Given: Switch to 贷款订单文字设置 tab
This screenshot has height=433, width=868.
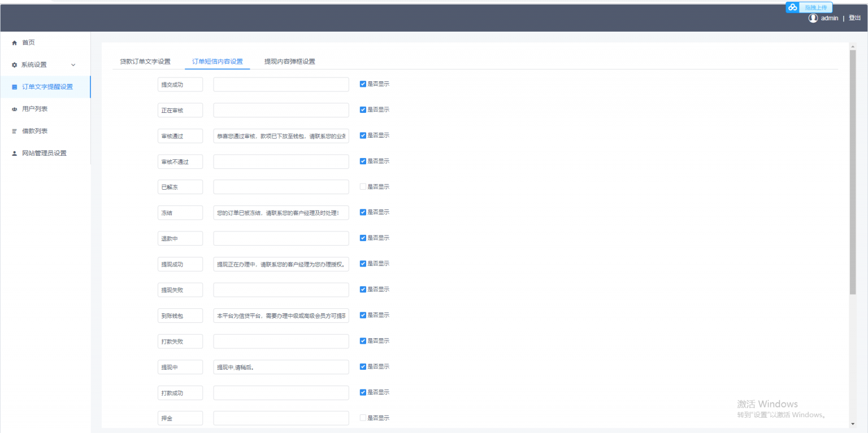Looking at the screenshot, I should (x=145, y=62).
